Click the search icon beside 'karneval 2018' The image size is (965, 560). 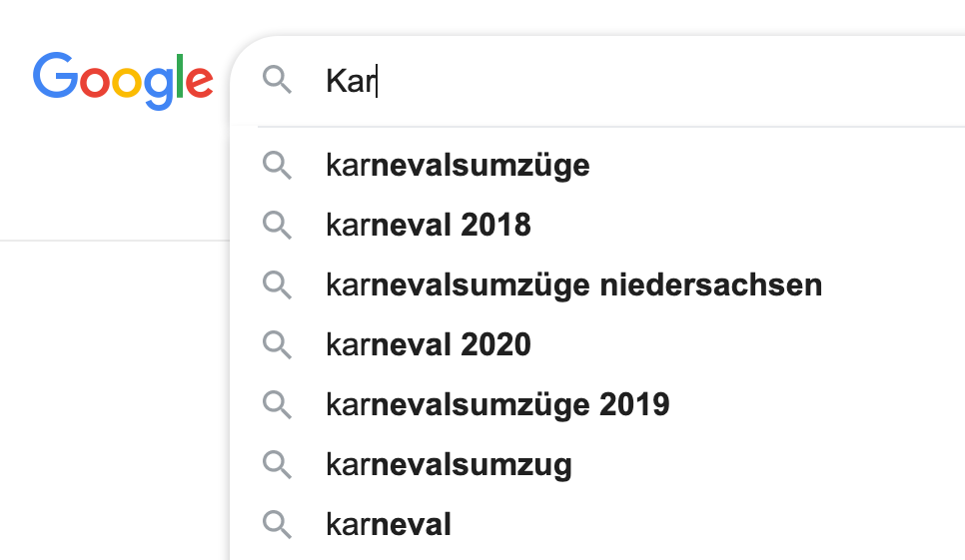277,225
